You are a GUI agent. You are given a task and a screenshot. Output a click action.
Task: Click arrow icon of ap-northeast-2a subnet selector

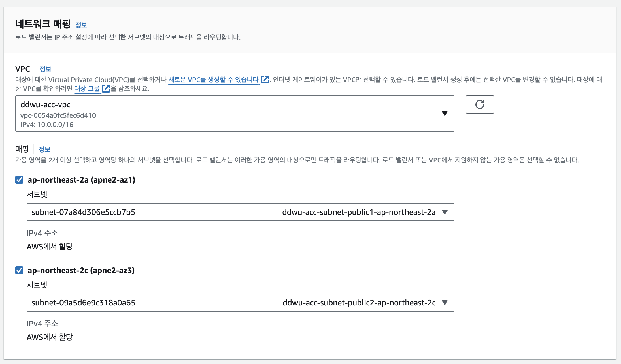(445, 212)
